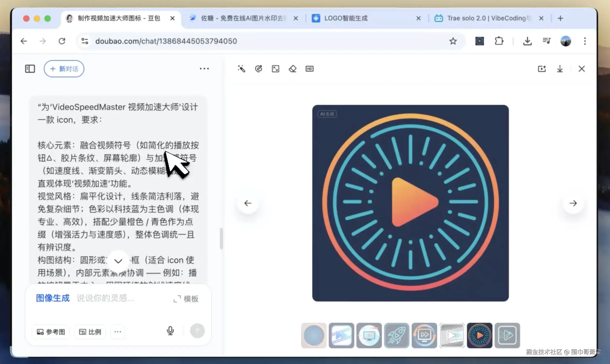Apply HD upscaling to the image

click(x=309, y=69)
